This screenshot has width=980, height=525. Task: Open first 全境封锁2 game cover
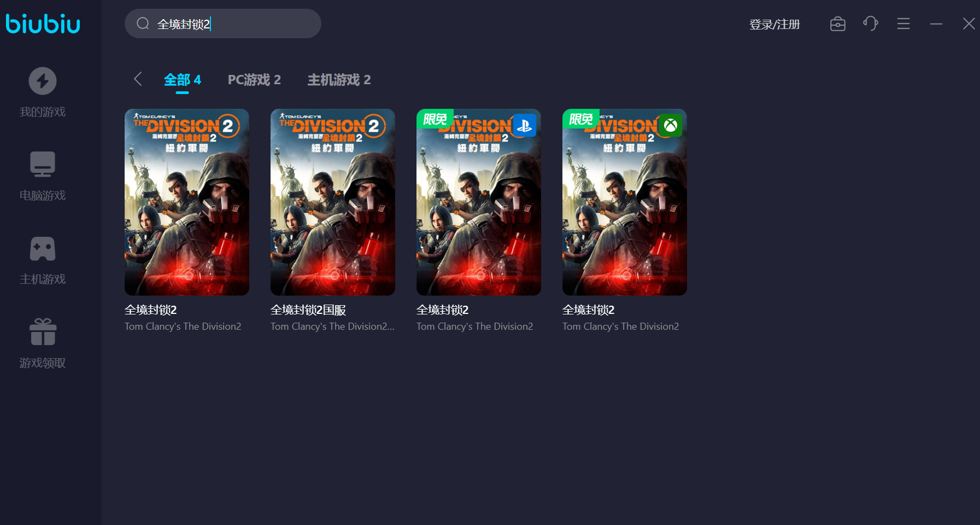pyautogui.click(x=187, y=202)
